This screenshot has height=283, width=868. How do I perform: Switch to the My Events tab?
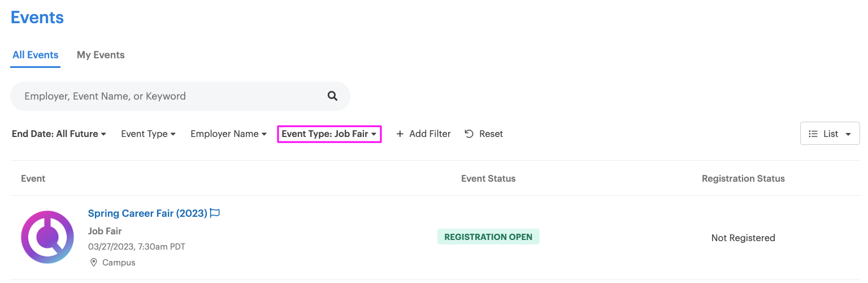tap(101, 55)
